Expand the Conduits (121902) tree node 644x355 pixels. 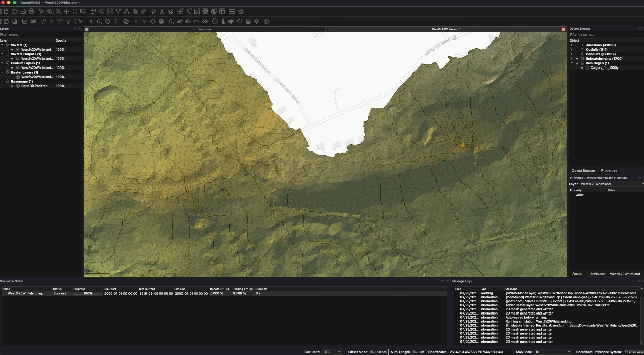[x=572, y=54]
